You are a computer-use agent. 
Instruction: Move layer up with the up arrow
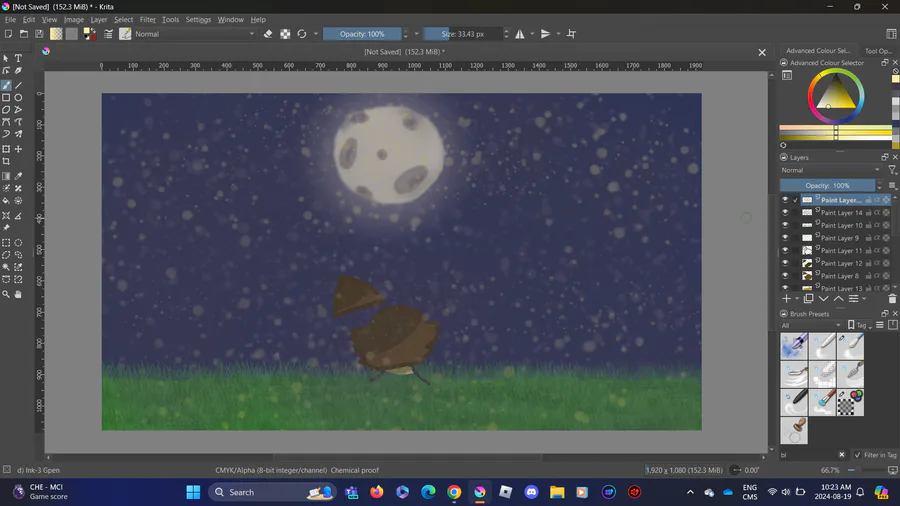coord(839,298)
